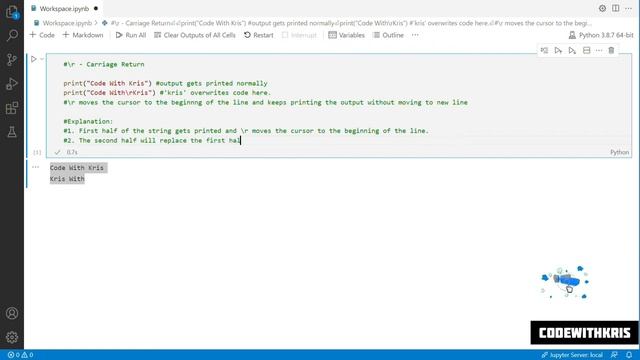Select the Workspace.ipynb tab
Screen dimensions: 640x360
(64, 8)
